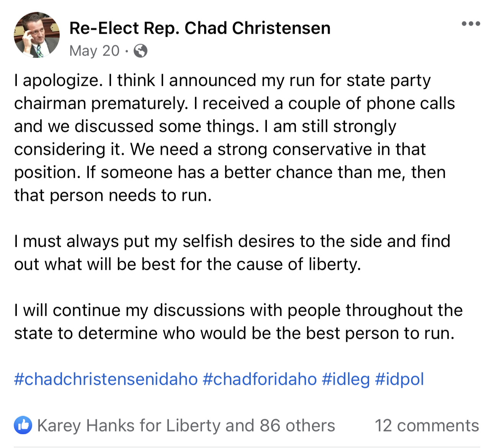
Task: Open Re-Elect Rep. Chad Christensen's profile picture
Action: pos(36,34)
